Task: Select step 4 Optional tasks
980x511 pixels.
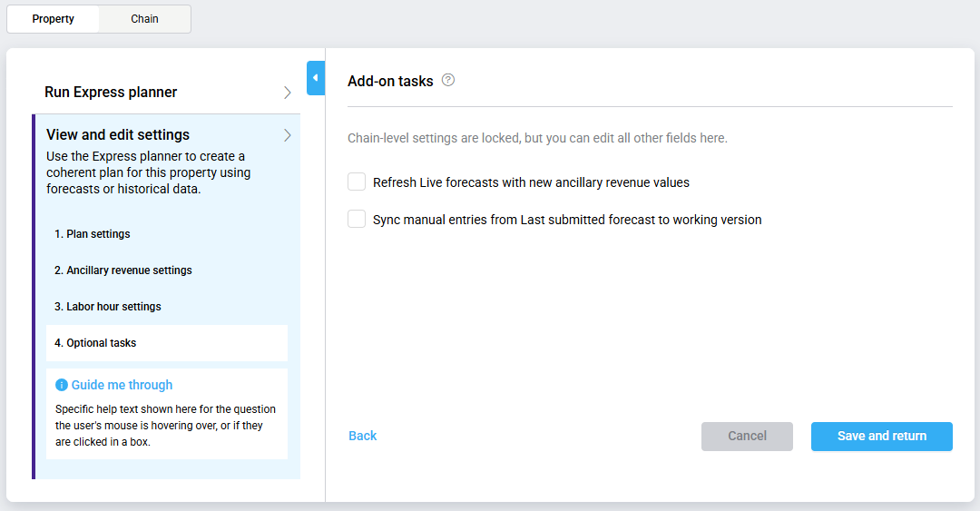Action: (x=95, y=343)
